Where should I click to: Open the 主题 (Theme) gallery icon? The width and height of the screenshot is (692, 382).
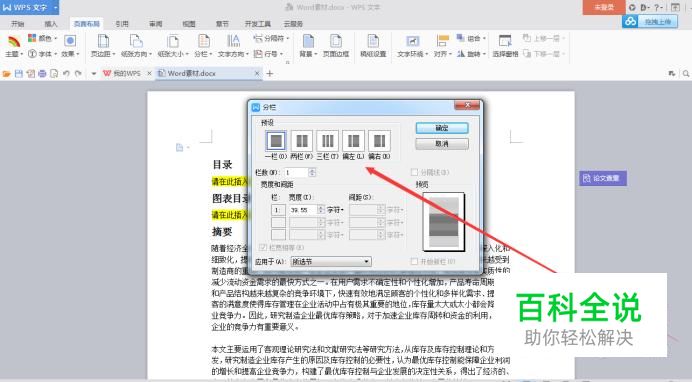(14, 42)
